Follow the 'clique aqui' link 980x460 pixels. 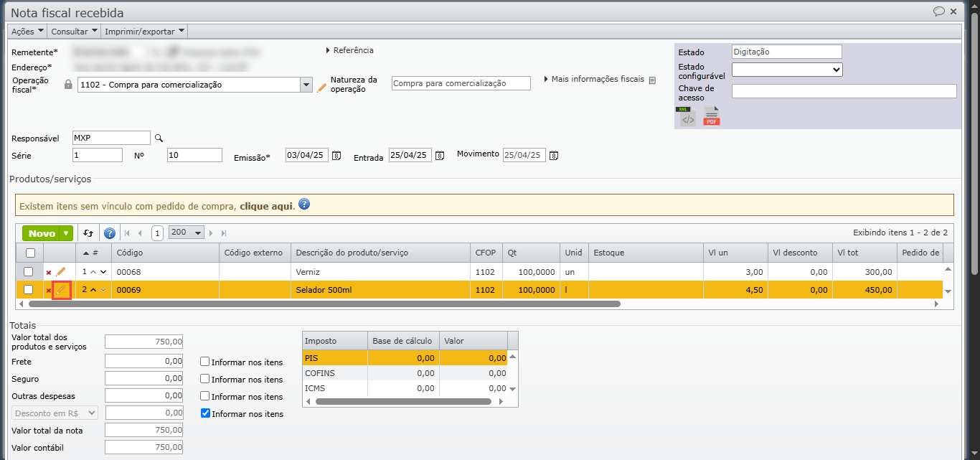tap(266, 205)
